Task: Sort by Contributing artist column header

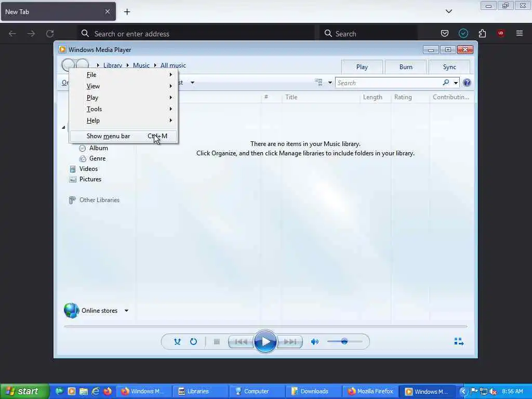Action: (451, 97)
